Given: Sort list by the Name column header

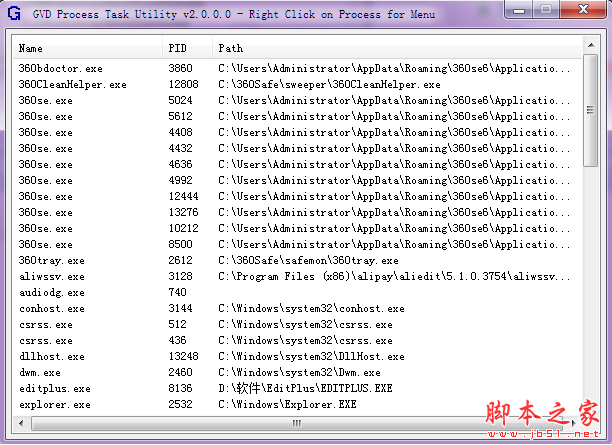Looking at the screenshot, I should (88, 48).
